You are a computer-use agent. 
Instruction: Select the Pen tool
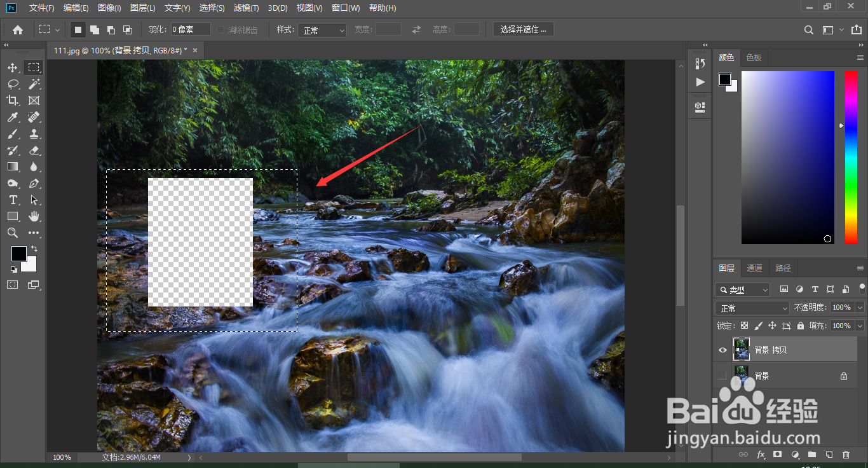[34, 183]
